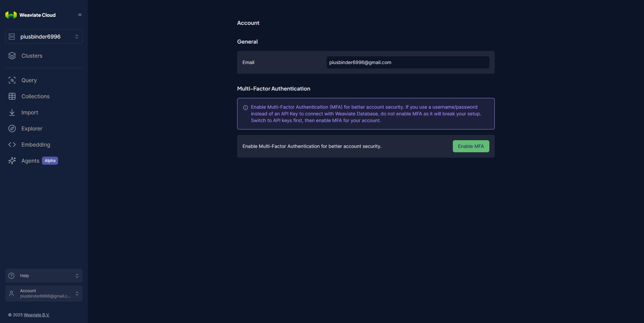Click the Agents sparkle icon

pyautogui.click(x=12, y=161)
